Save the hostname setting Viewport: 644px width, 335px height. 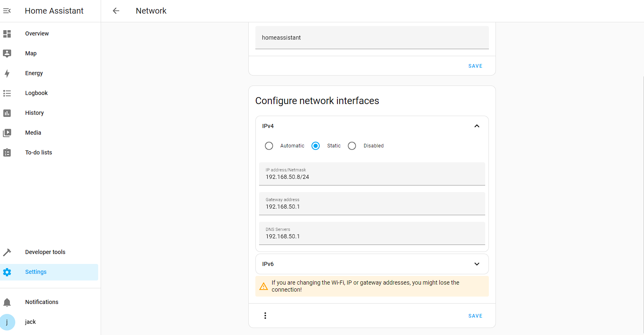click(475, 66)
